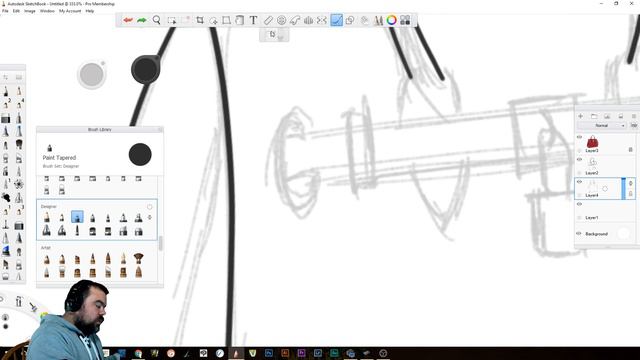Click the Background color circle
Screen dimensions: 640x360
(623, 233)
